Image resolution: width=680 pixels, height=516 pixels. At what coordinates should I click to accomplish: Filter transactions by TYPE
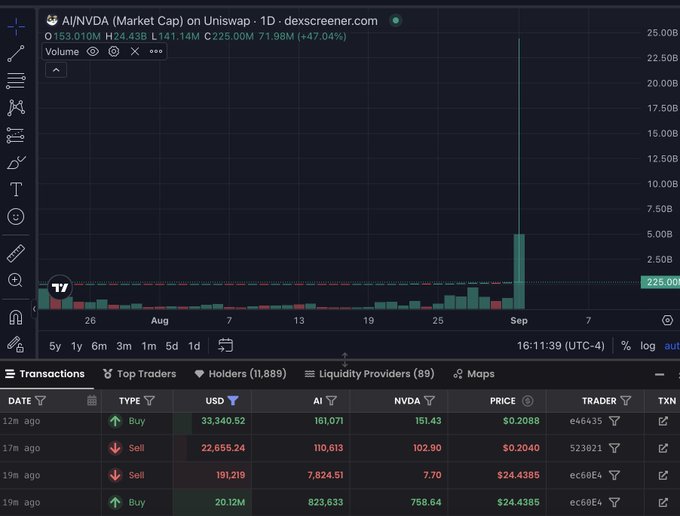[149, 401]
